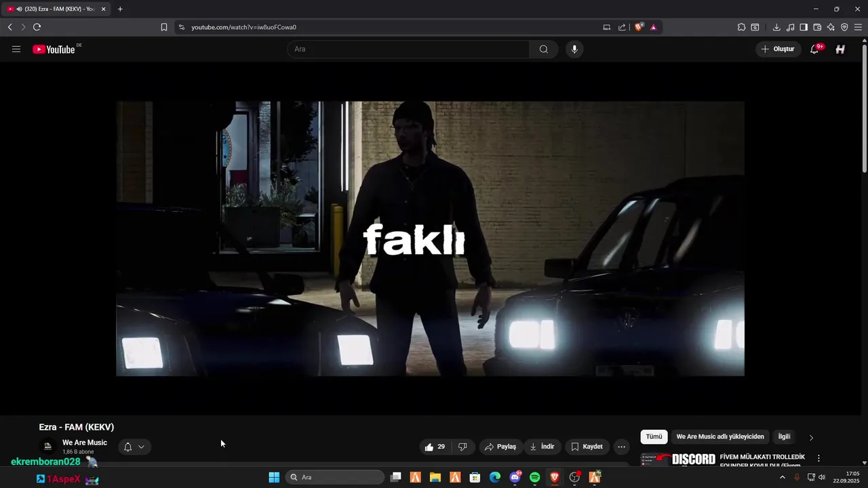Open Spotify from the taskbar
The width and height of the screenshot is (868, 488).
pos(534,477)
